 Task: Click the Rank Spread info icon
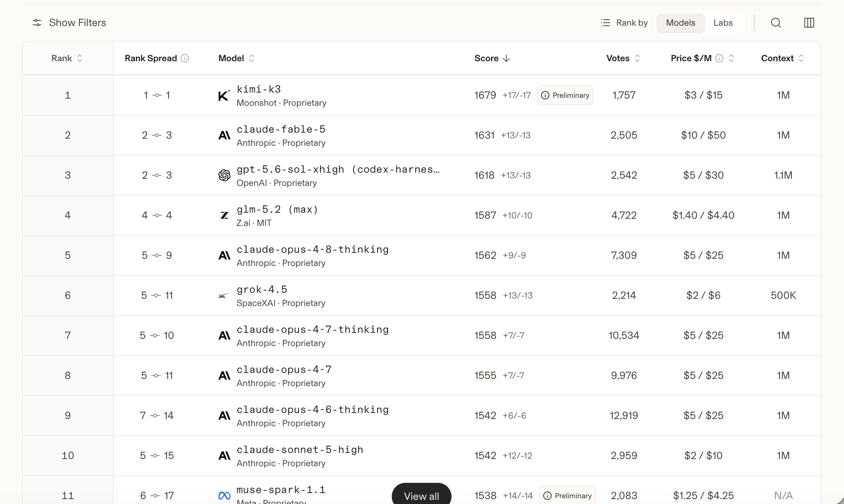pyautogui.click(x=185, y=58)
